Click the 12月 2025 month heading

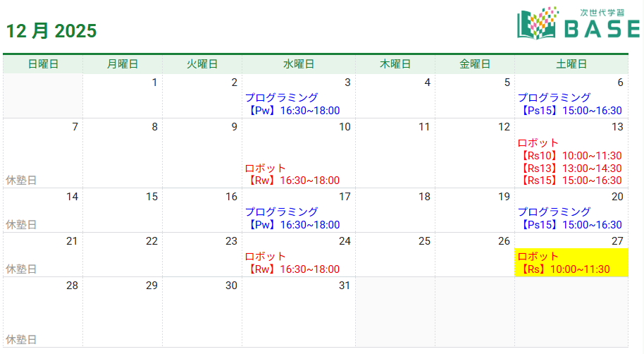point(51,31)
